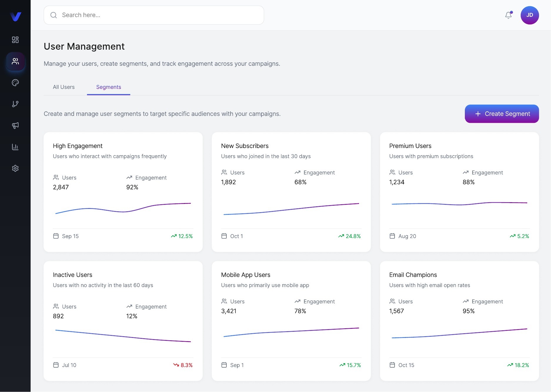Open the High Engagement segment card

[x=123, y=192]
